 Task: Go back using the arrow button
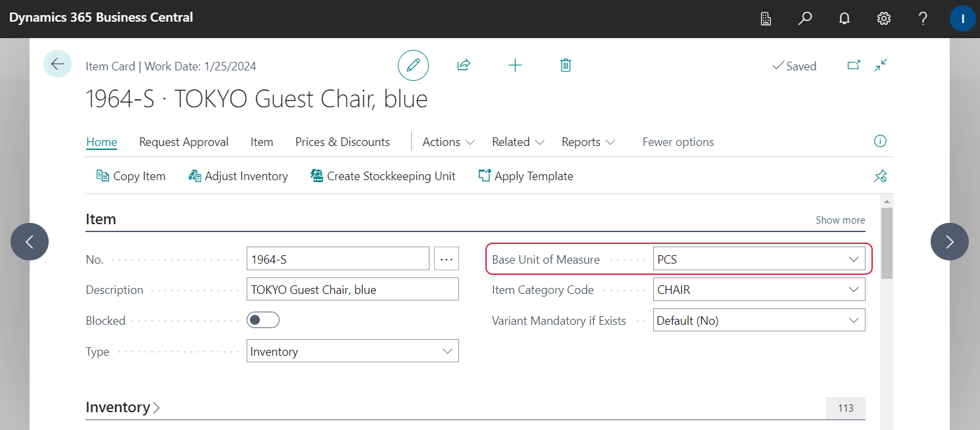coord(58,64)
